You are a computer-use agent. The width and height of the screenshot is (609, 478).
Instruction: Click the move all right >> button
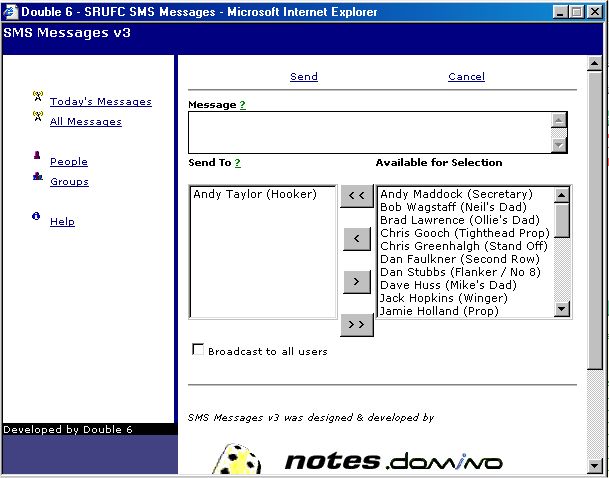[357, 325]
